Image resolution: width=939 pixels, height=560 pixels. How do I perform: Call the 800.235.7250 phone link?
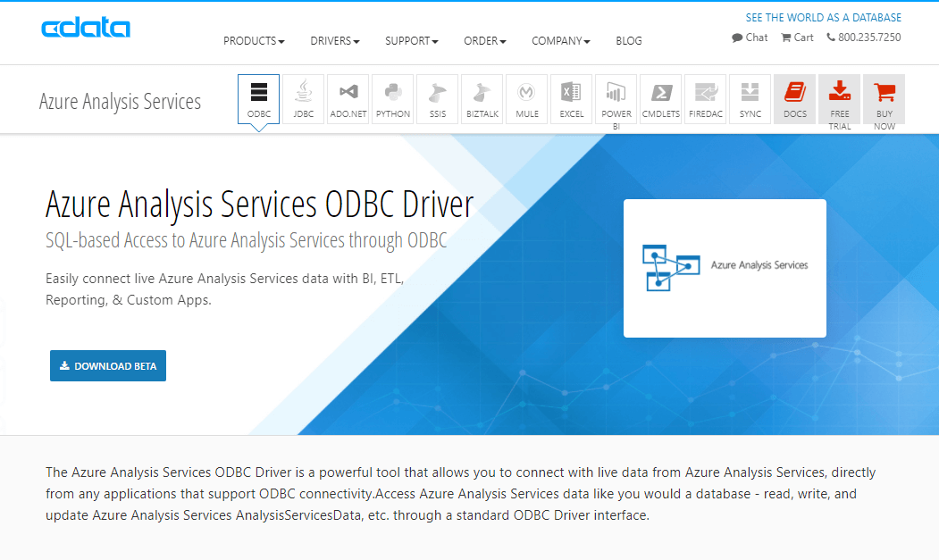tap(864, 38)
